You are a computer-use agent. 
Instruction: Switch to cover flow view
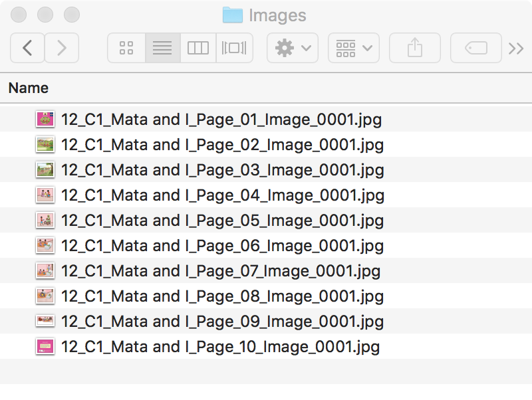point(234,48)
